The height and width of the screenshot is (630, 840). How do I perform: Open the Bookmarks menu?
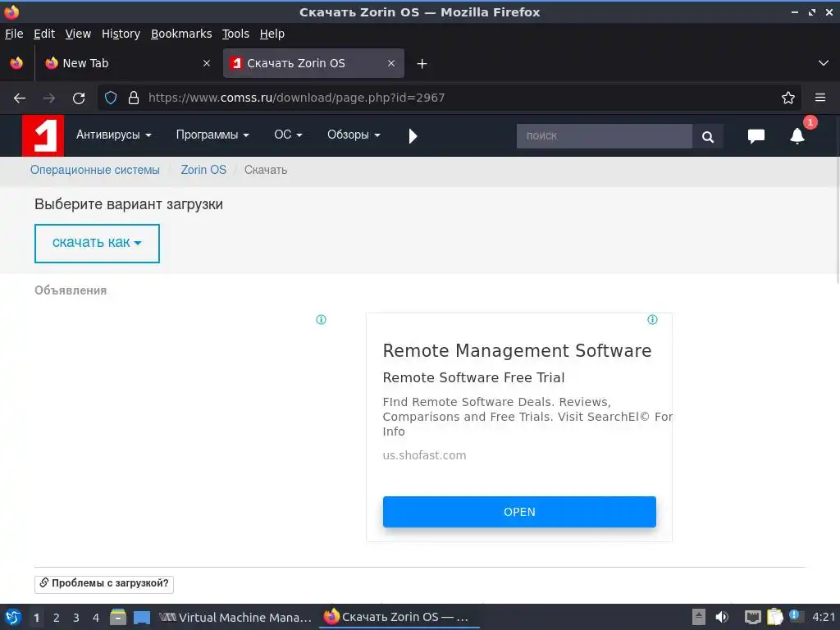(181, 34)
